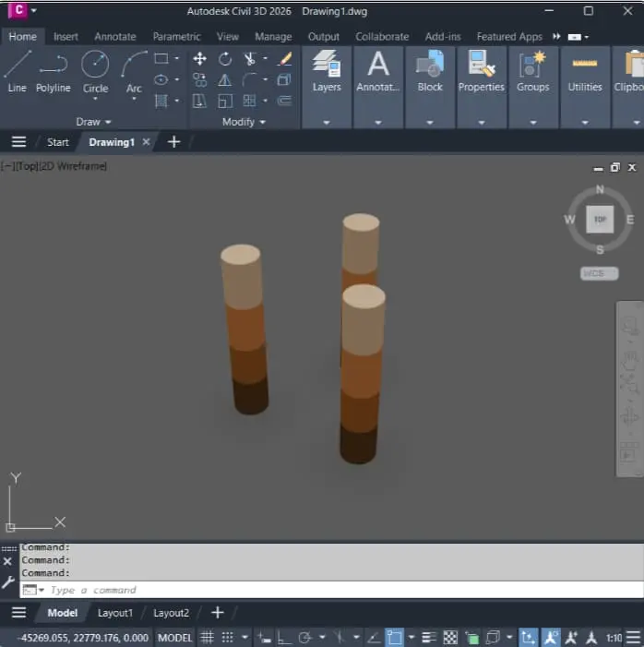Click the Explode tool icon
The width and height of the screenshot is (644, 647).
click(x=284, y=79)
